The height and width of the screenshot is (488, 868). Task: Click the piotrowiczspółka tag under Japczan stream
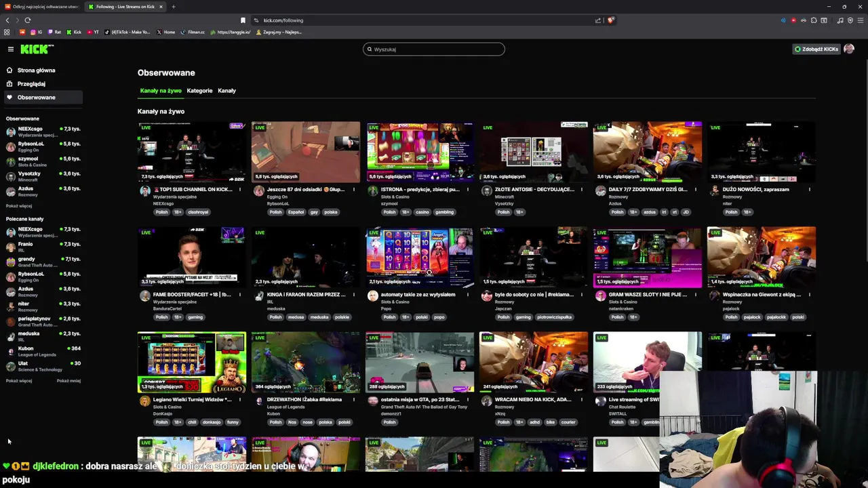(x=554, y=317)
